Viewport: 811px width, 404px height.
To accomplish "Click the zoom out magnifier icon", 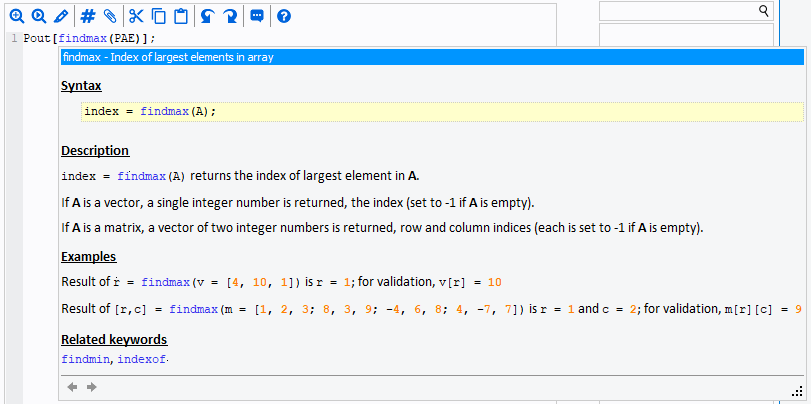I will [39, 17].
